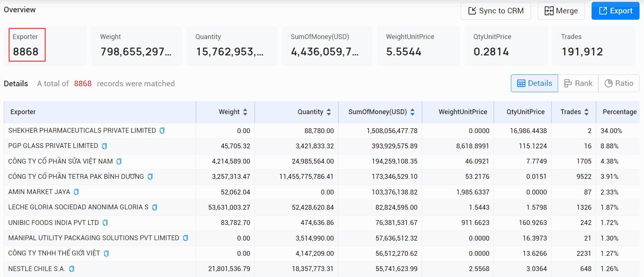Click percentage value 34.00%
This screenshot has height=277, width=644.
click(x=611, y=131)
